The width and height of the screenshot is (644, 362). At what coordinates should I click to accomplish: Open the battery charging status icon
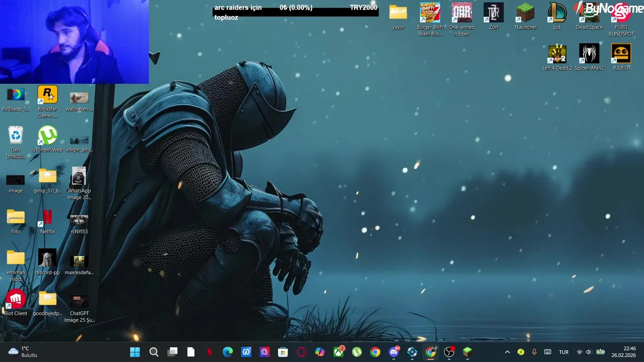pyautogui.click(x=600, y=352)
